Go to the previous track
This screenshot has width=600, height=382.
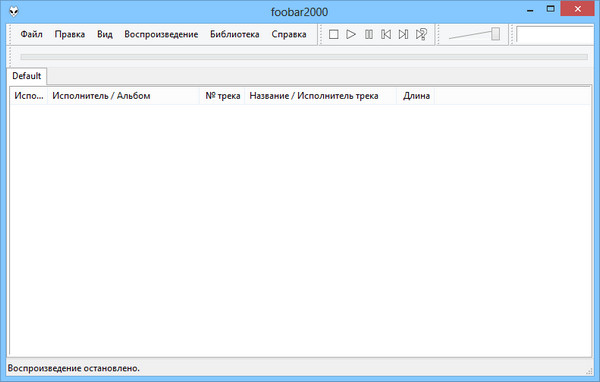pos(386,34)
